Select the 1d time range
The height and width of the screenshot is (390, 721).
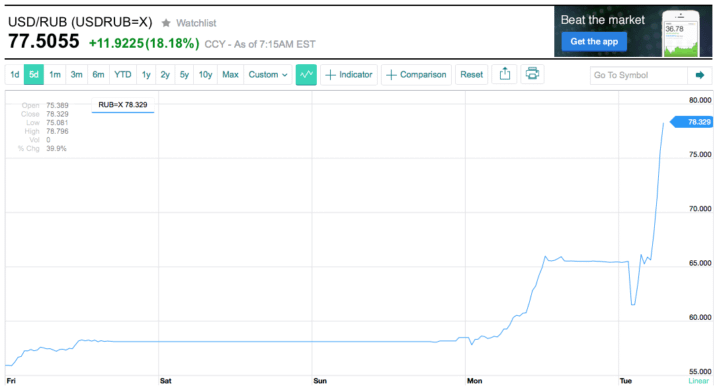pos(15,75)
